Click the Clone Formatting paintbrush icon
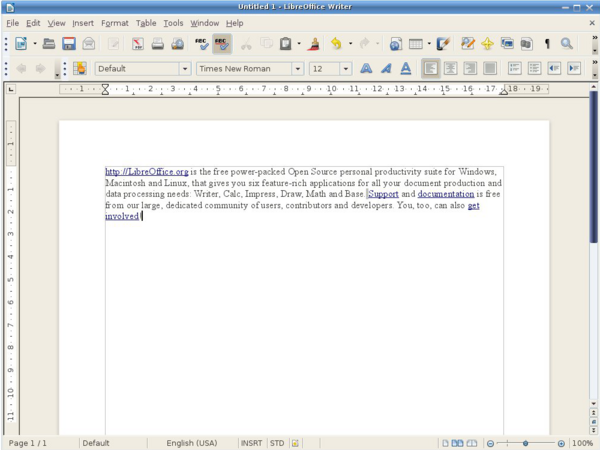The image size is (600, 450). pyautogui.click(x=313, y=44)
